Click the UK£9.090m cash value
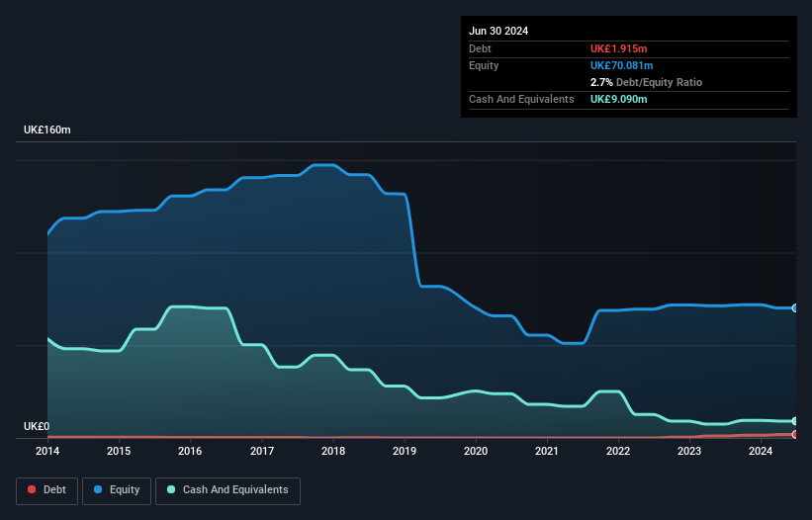812x520 pixels. (619, 99)
